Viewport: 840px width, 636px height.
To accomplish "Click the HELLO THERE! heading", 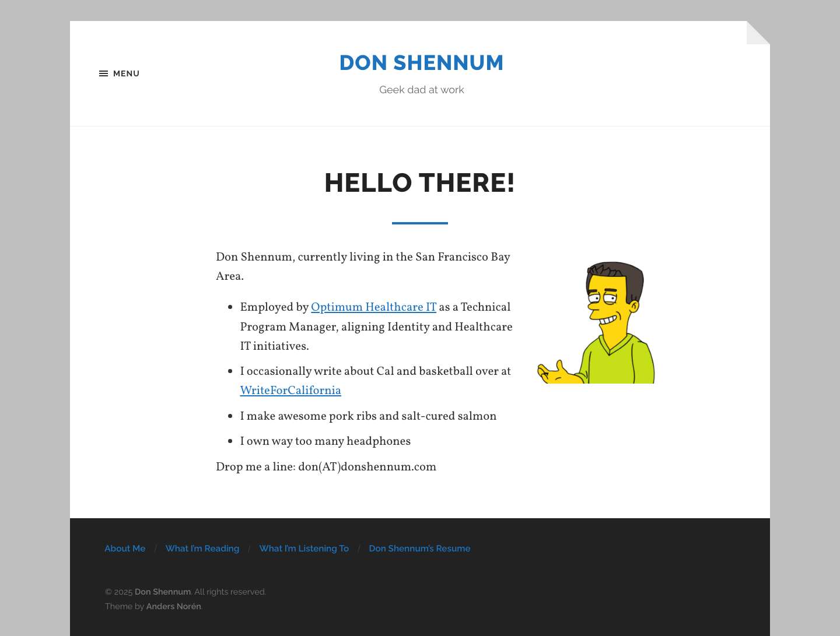I will (419, 182).
